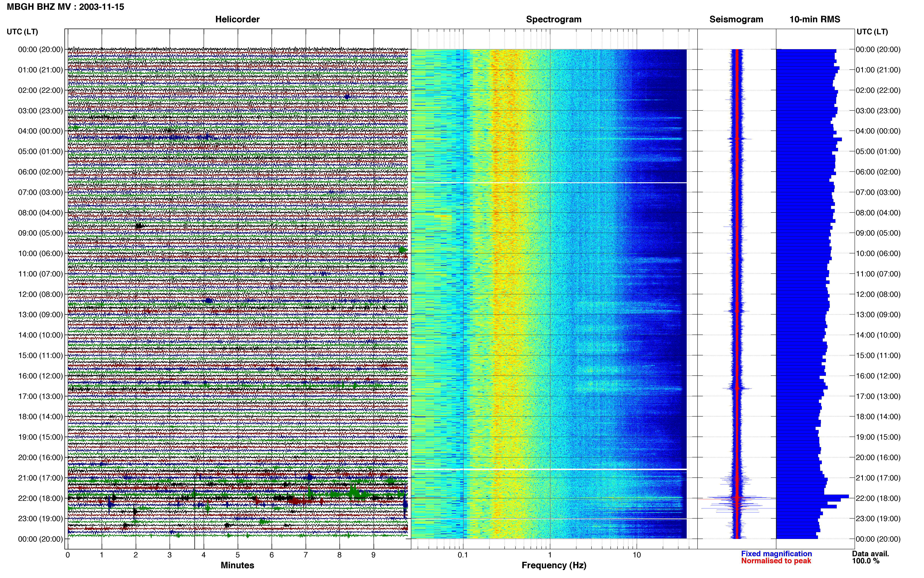Select the Spectrogram panel heading
The height and width of the screenshot is (578, 924).
(554, 20)
